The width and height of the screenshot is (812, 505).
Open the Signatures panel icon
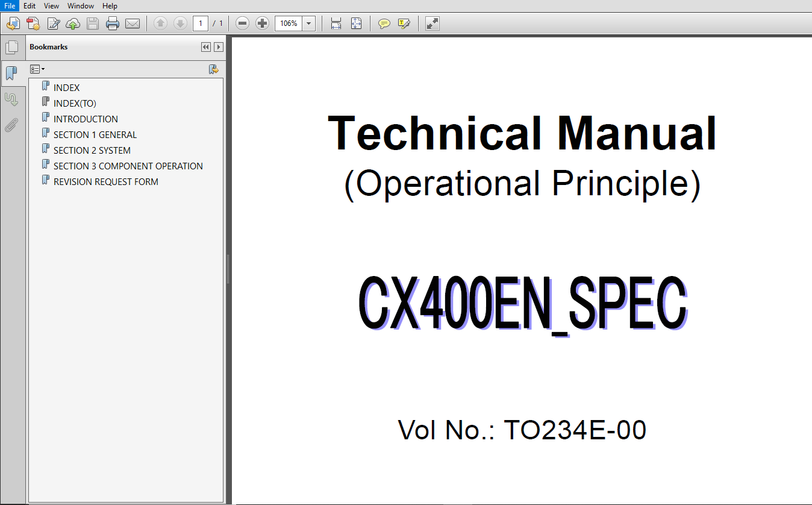12,99
